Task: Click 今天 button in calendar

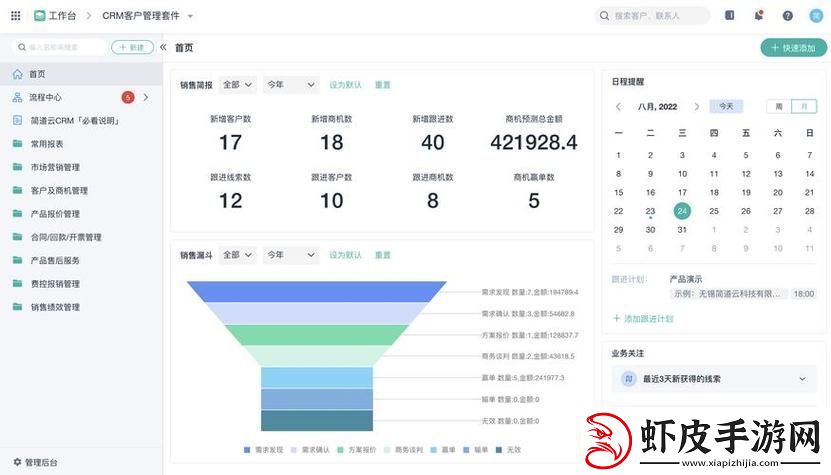Action: [726, 107]
